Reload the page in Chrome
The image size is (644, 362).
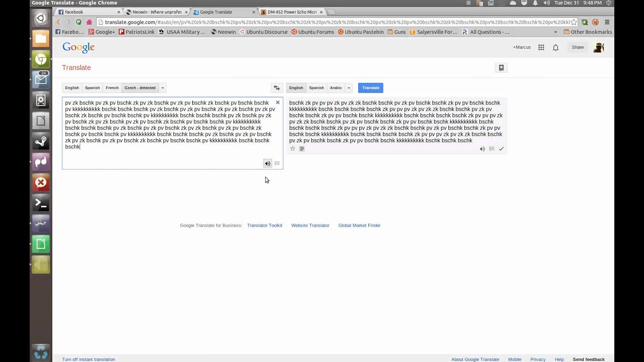pyautogui.click(x=78, y=22)
